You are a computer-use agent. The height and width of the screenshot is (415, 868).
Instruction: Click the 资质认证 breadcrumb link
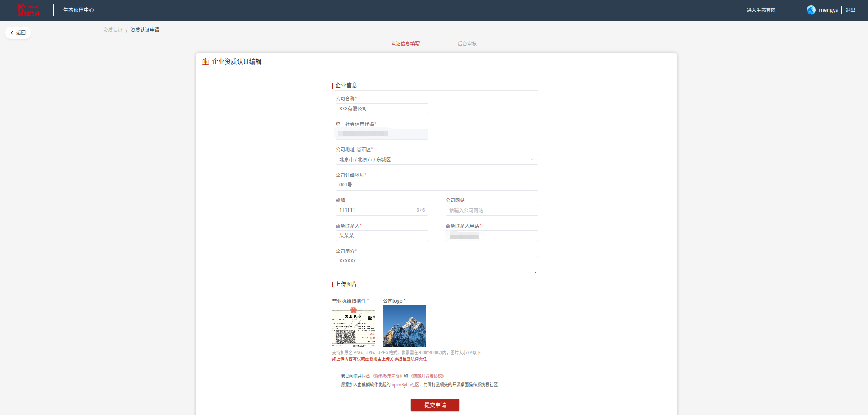pyautogui.click(x=113, y=30)
